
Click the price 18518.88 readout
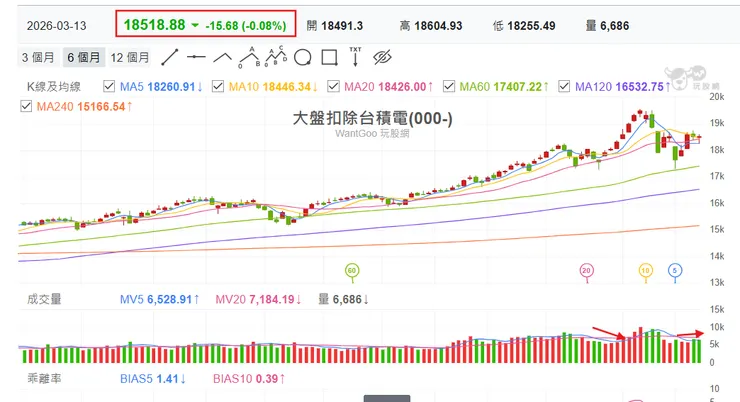click(x=154, y=25)
